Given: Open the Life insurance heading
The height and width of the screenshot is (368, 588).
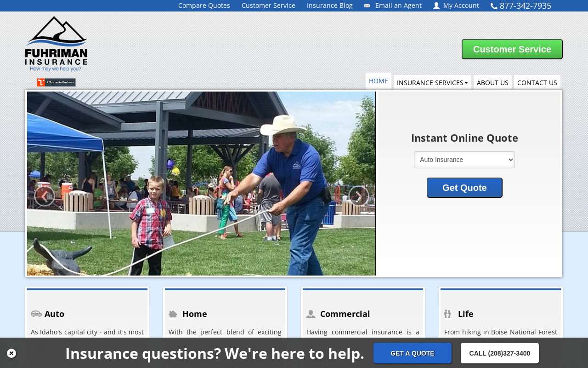Looking at the screenshot, I should pyautogui.click(x=466, y=314).
